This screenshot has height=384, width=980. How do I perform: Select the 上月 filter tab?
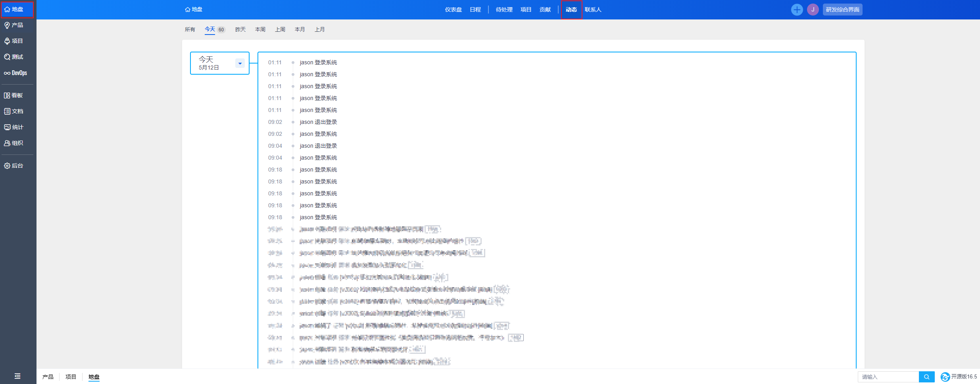pyautogui.click(x=320, y=29)
